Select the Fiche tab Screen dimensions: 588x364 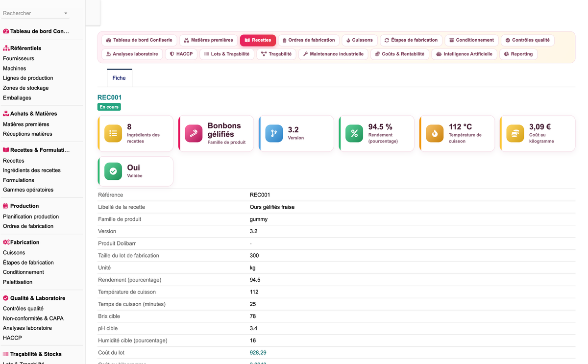pos(119,78)
